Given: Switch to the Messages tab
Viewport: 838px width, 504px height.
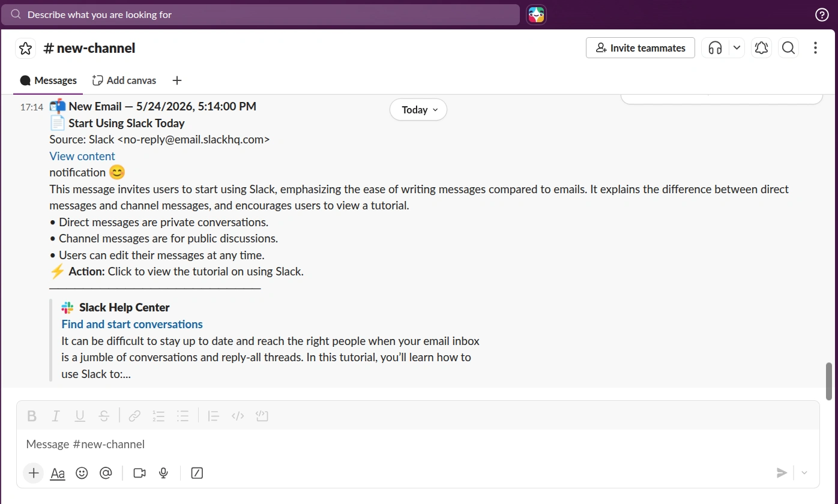Looking at the screenshot, I should click(x=48, y=80).
